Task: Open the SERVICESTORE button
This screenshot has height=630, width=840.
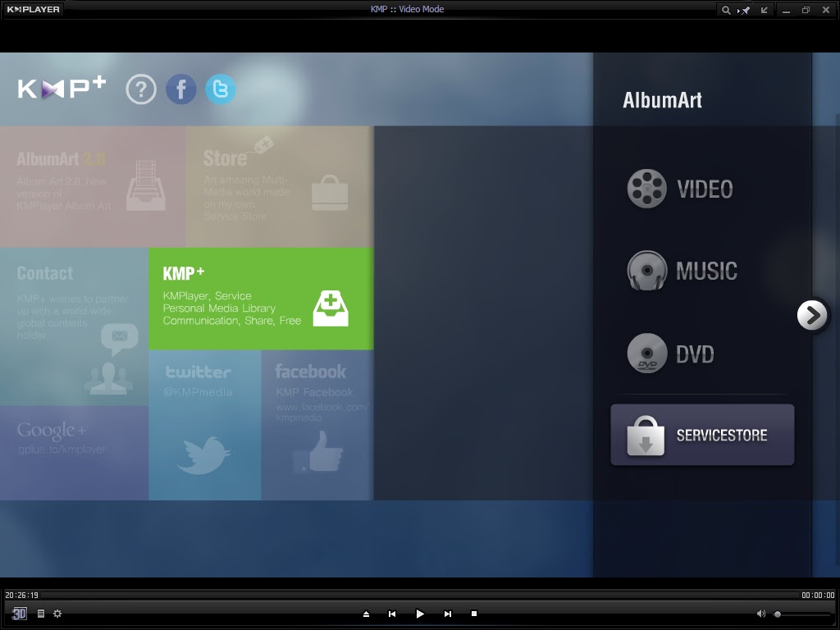Action: click(702, 435)
